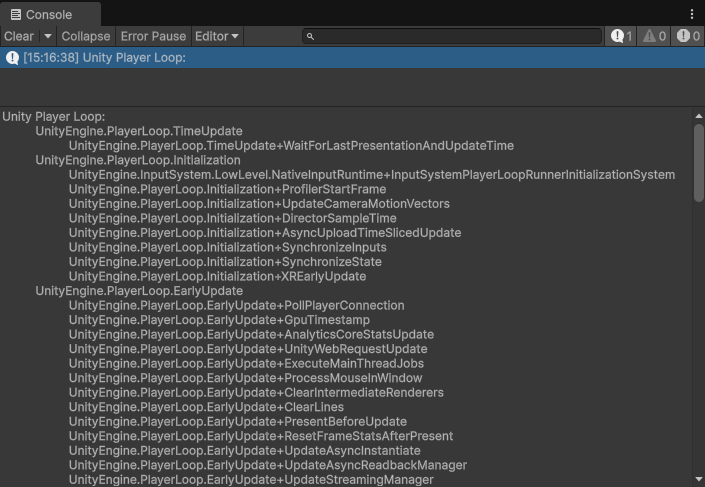Toggle warning messages filter showing 0
705x487 pixels.
[x=654, y=36]
